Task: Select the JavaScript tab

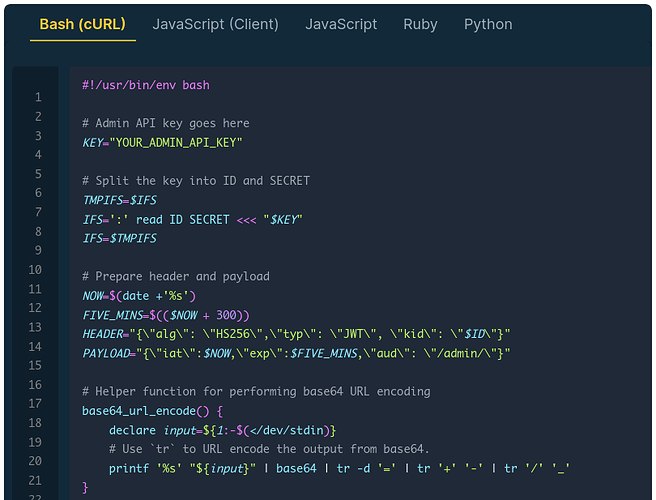Action: tap(341, 25)
